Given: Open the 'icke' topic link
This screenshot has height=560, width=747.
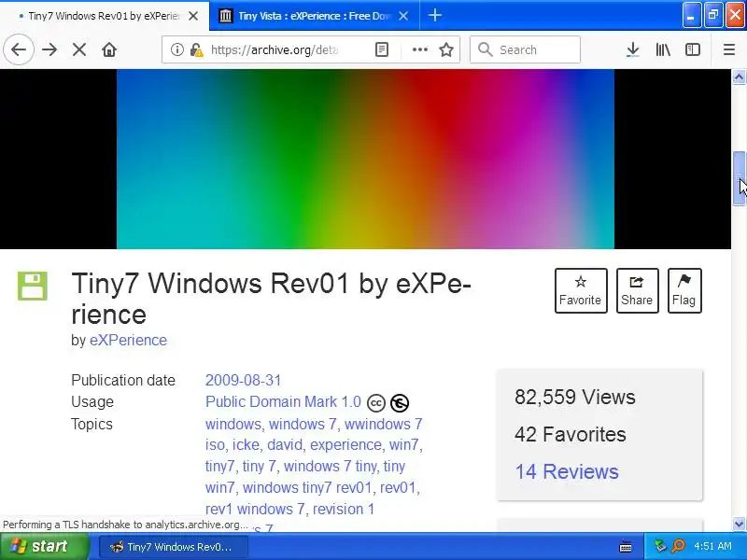Looking at the screenshot, I should (x=246, y=444).
